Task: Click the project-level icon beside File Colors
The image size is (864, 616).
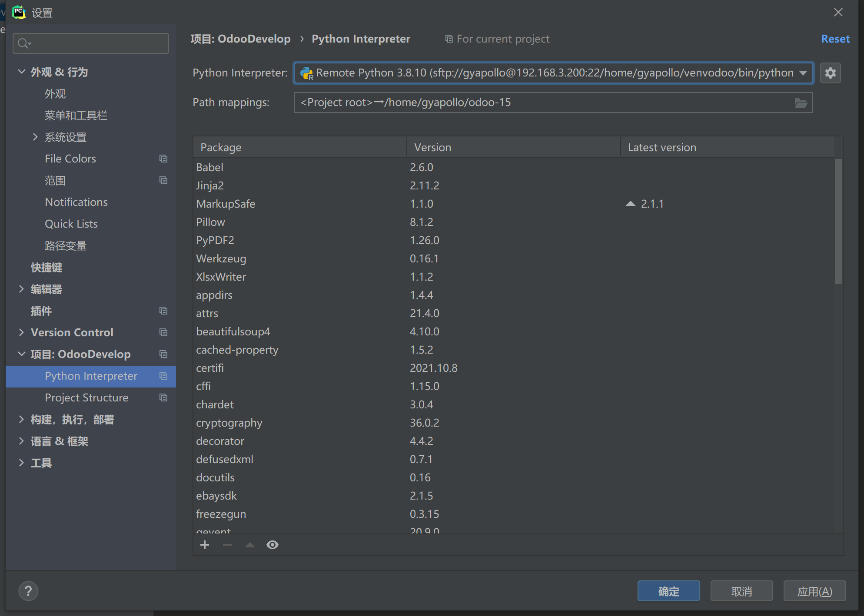Action: (x=163, y=159)
